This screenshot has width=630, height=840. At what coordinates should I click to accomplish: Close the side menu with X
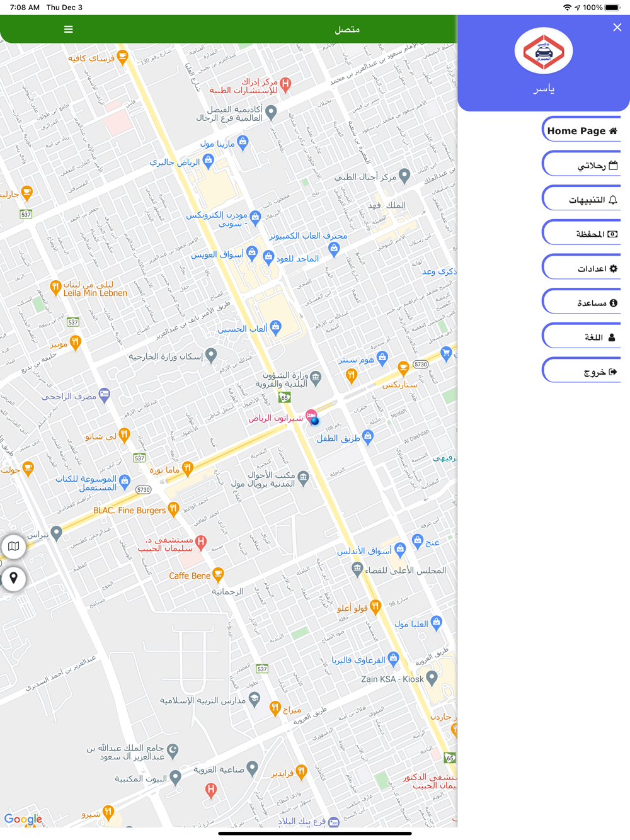pos(617,27)
